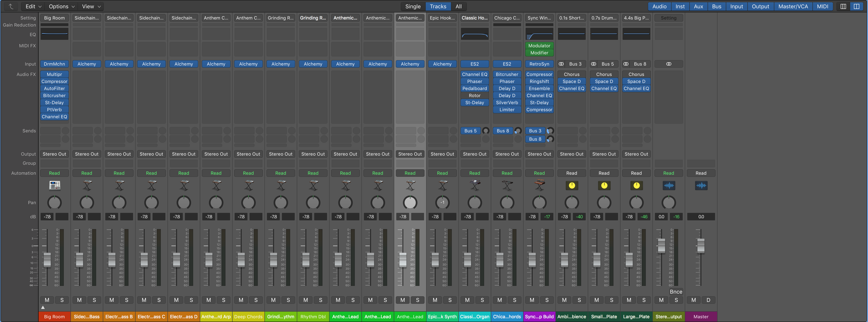Click the waveform icon on Stereo Output strip
This screenshot has height=322, width=868.
click(x=669, y=185)
